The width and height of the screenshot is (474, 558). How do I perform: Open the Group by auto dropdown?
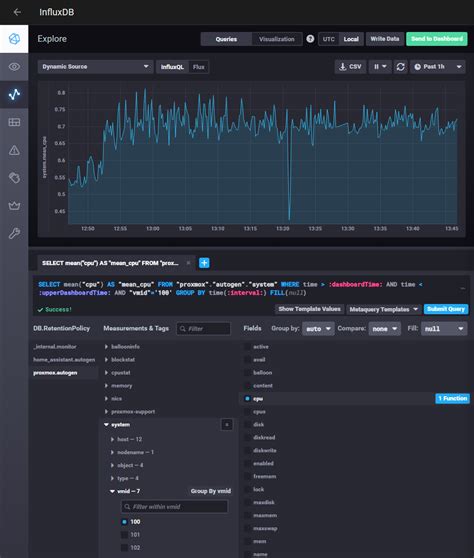(318, 329)
